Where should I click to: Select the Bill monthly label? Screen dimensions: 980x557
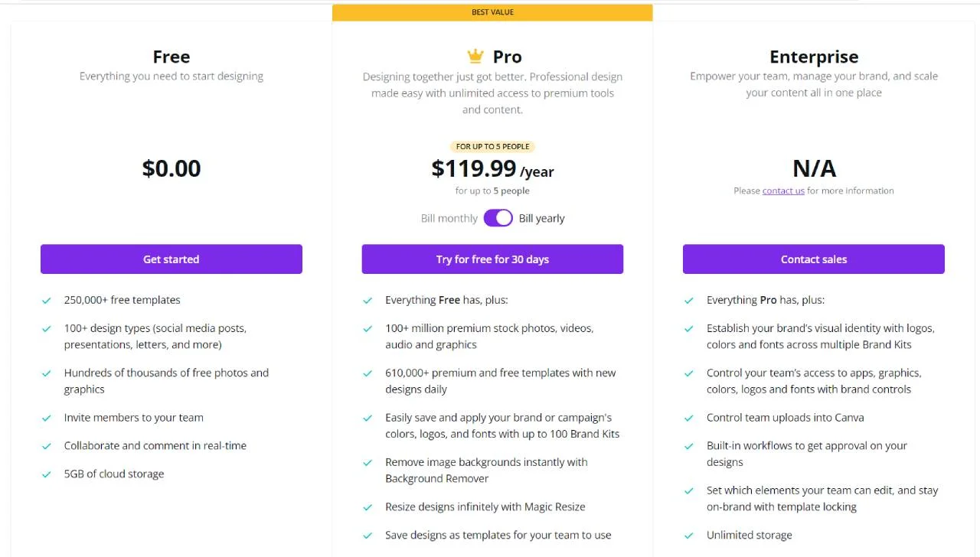coord(449,218)
